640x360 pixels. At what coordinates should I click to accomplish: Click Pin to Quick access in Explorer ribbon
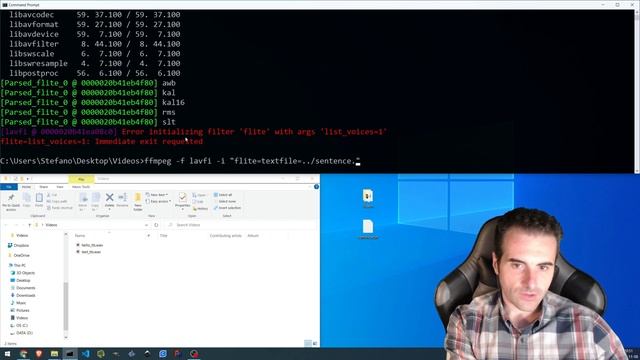(11, 202)
